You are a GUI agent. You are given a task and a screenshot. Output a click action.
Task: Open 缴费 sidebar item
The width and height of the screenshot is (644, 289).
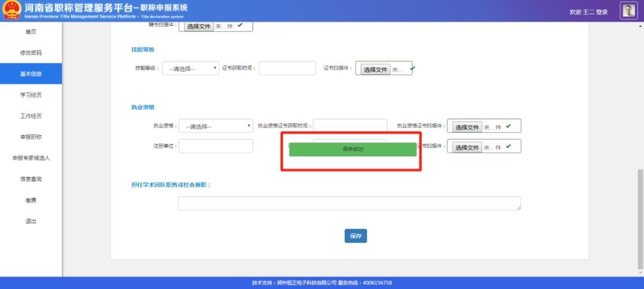pos(31,200)
